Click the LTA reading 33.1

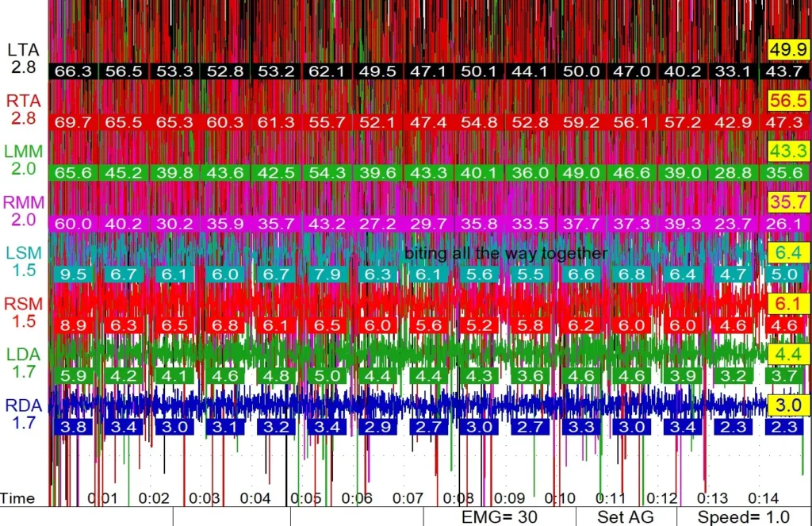733,71
